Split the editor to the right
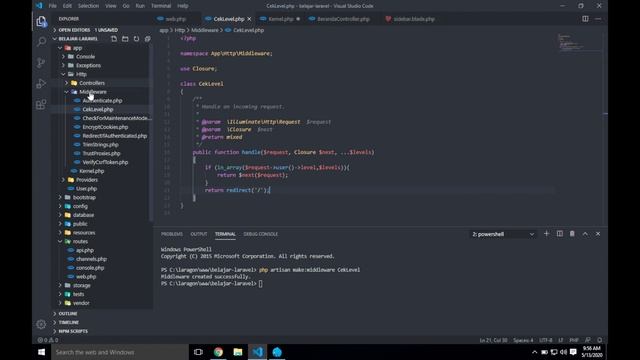 pos(585,19)
